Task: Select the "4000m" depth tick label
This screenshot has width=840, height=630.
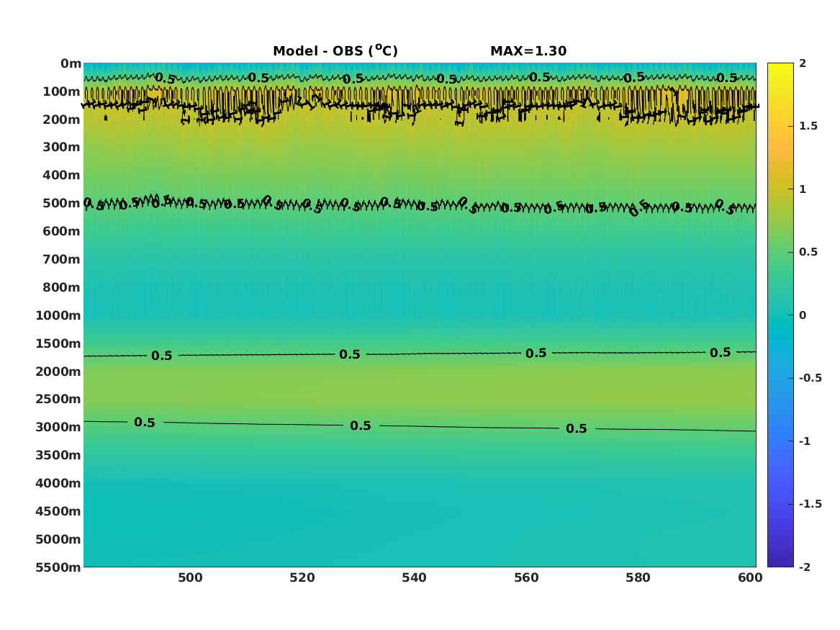Action: [58, 483]
